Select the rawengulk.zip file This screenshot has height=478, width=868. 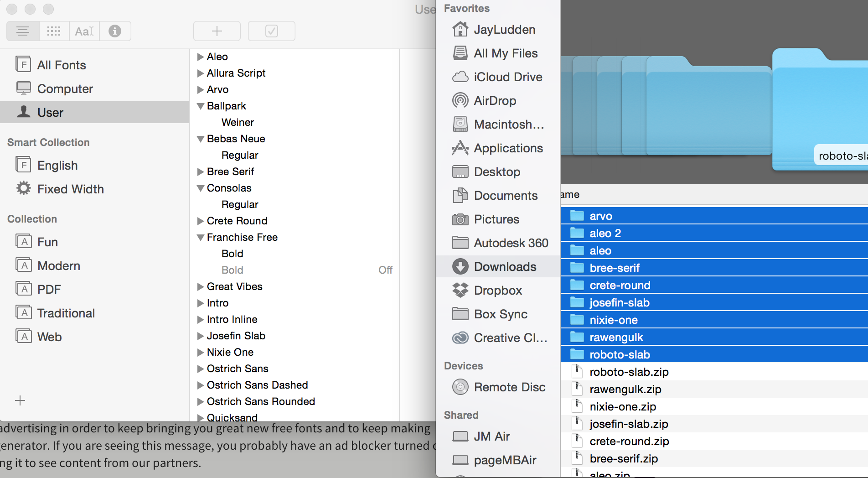tap(714, 389)
